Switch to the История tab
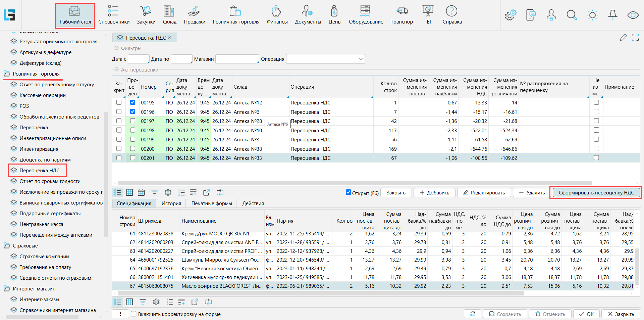Viewport: 644px width, 320px height. pyautogui.click(x=171, y=203)
